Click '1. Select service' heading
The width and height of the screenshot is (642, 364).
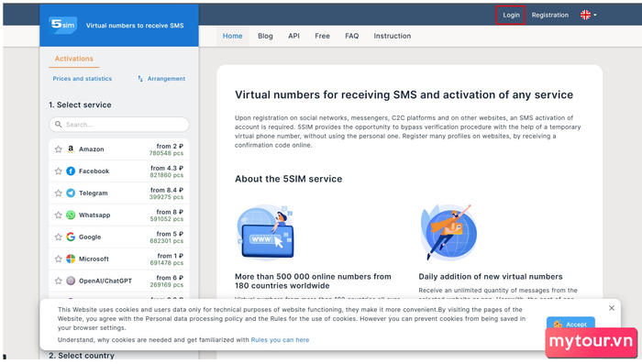(80, 105)
